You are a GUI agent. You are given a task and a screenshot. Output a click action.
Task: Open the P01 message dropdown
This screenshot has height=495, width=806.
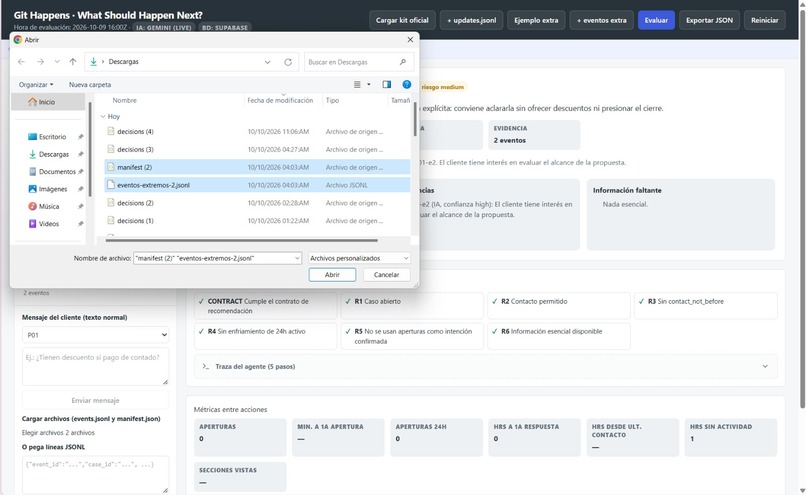pyautogui.click(x=96, y=335)
